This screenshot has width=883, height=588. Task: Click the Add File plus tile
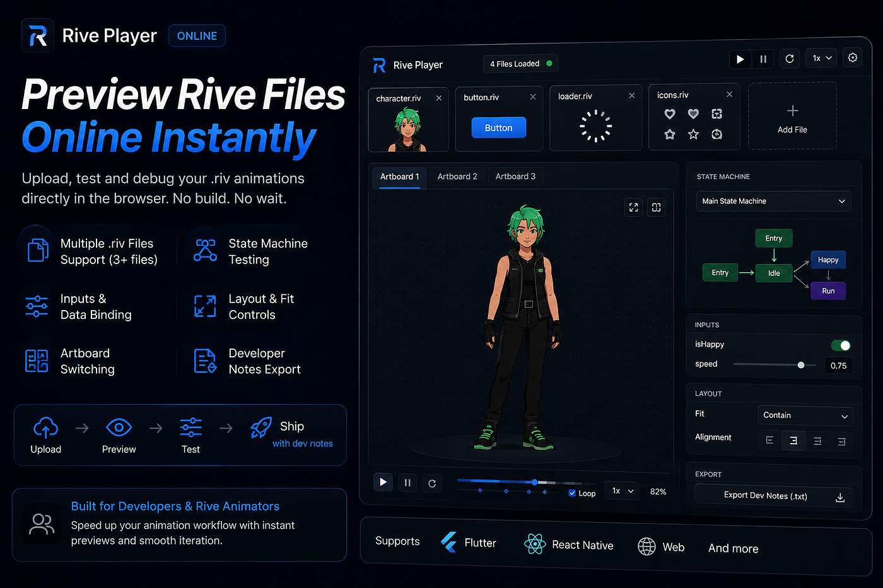pyautogui.click(x=792, y=116)
